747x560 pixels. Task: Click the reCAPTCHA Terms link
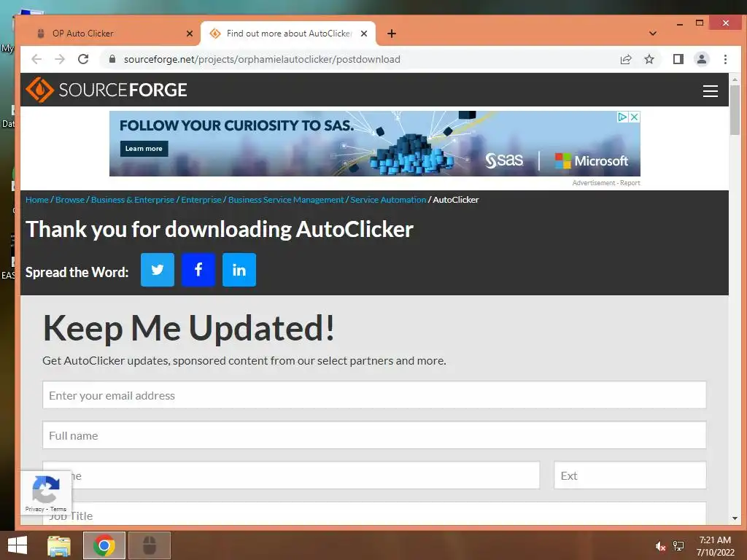coord(58,509)
